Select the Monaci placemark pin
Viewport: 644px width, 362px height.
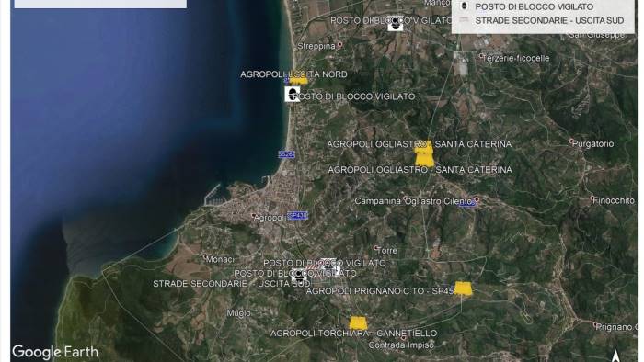(205, 257)
